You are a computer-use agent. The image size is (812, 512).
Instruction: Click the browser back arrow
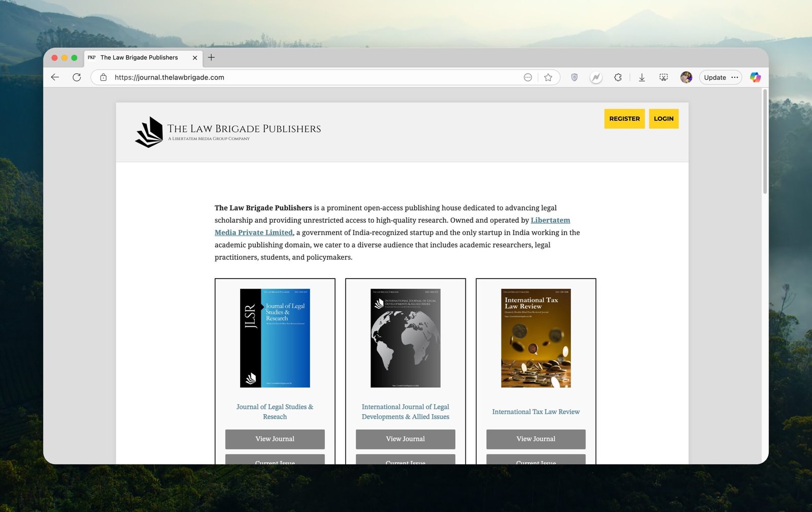click(55, 77)
